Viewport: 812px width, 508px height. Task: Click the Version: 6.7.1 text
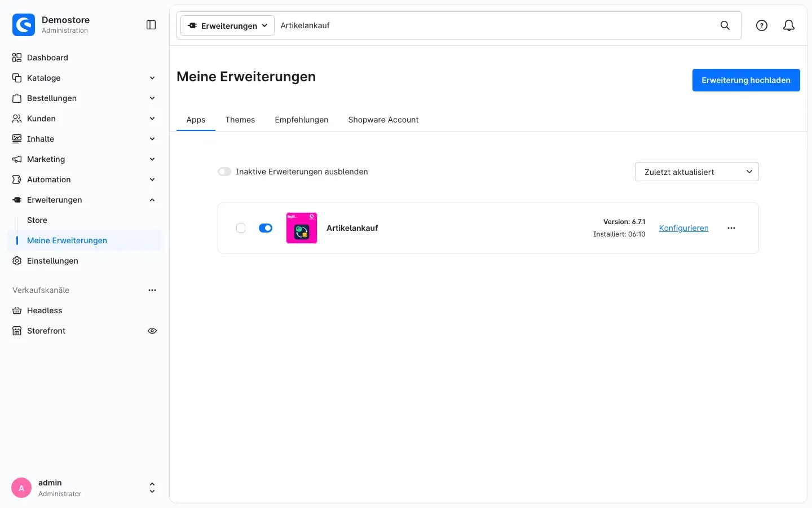[x=624, y=222]
